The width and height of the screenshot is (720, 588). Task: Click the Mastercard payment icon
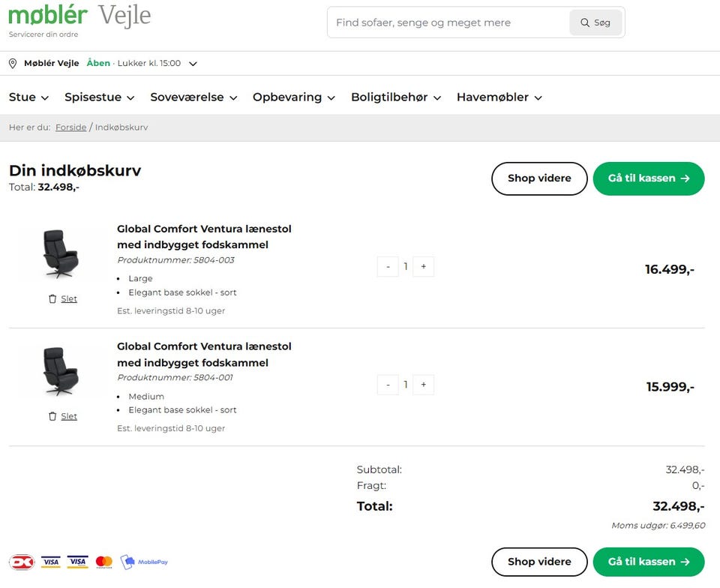coord(104,562)
